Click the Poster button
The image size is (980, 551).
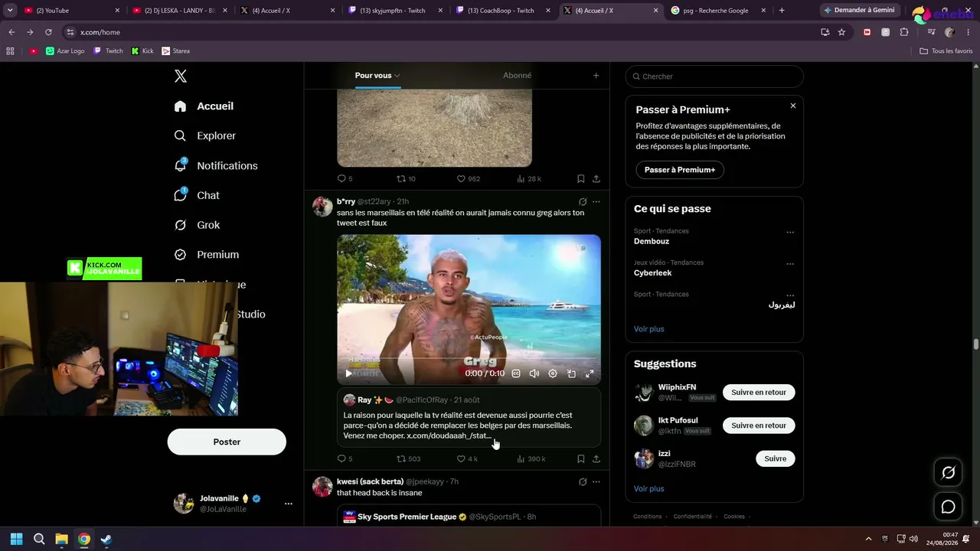(227, 442)
